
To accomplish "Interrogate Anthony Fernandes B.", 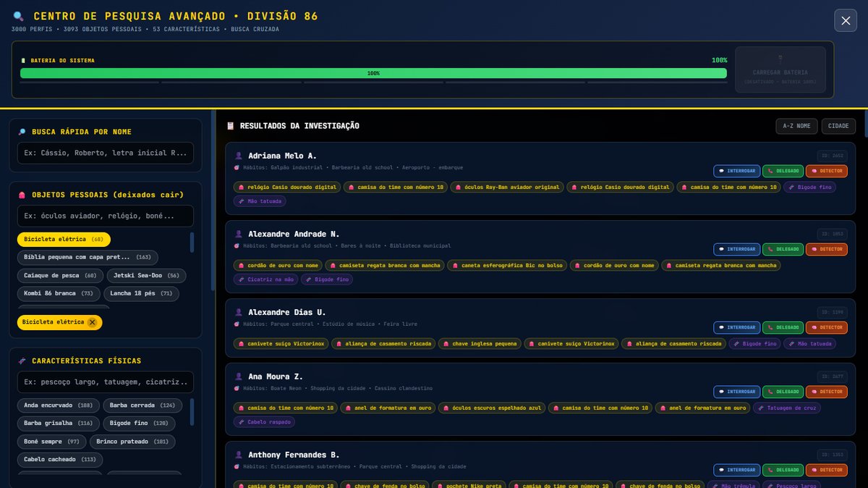I will [736, 470].
